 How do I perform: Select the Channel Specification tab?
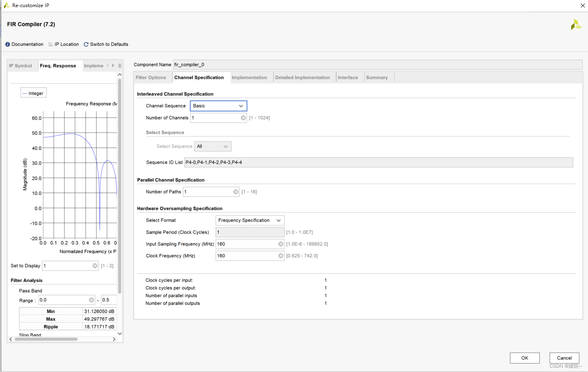pyautogui.click(x=199, y=78)
